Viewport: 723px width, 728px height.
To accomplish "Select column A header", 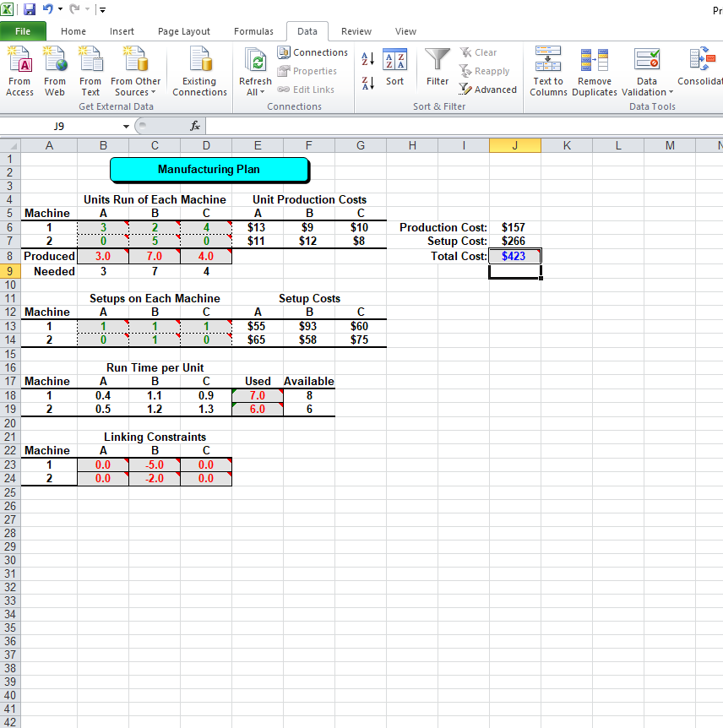I will (x=49, y=145).
